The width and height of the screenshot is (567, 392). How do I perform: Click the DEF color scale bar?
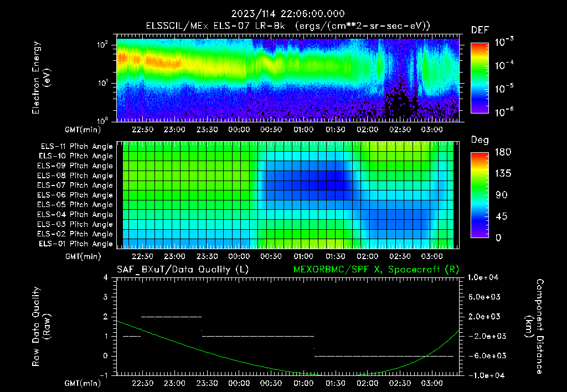pos(480,78)
